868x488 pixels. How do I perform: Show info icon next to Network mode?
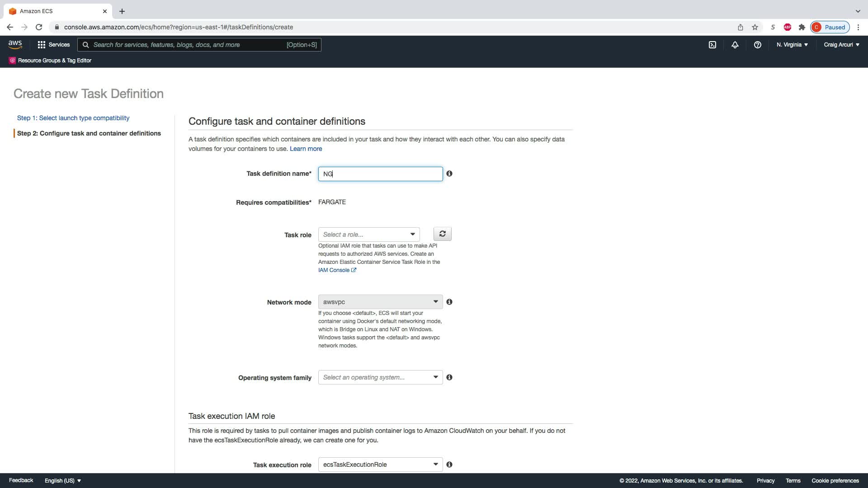(449, 302)
